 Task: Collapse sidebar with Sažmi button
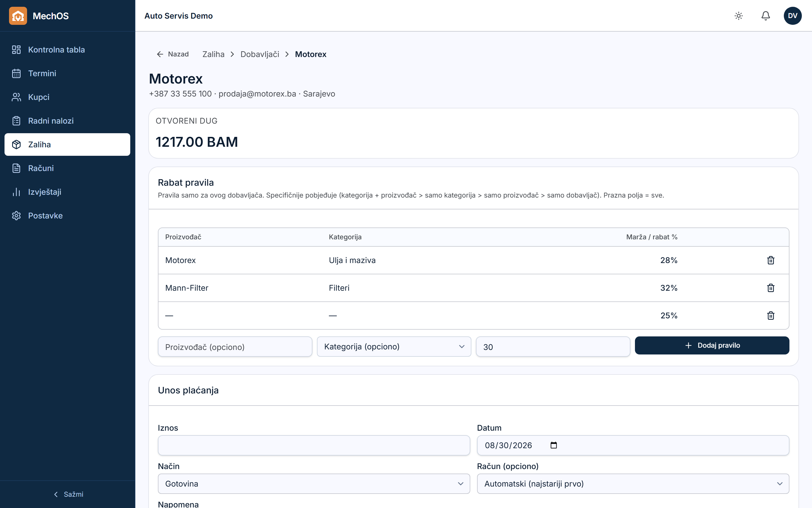click(69, 494)
